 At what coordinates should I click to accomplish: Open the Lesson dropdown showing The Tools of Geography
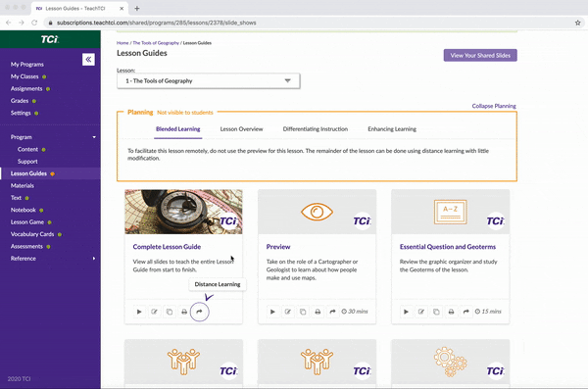(209, 81)
